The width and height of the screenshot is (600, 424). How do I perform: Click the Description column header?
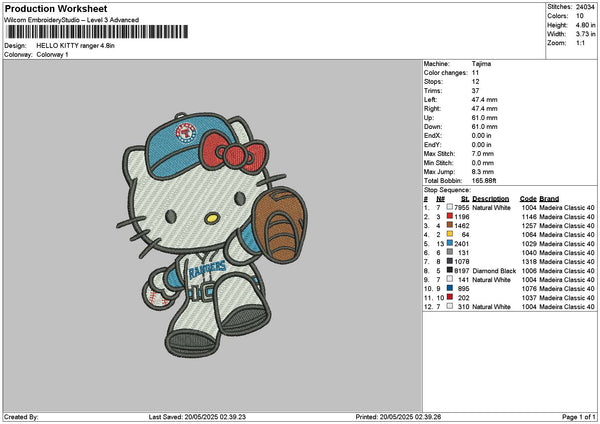(491, 199)
